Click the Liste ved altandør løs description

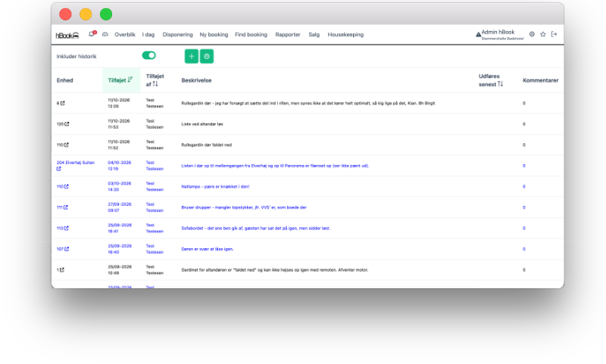(202, 124)
